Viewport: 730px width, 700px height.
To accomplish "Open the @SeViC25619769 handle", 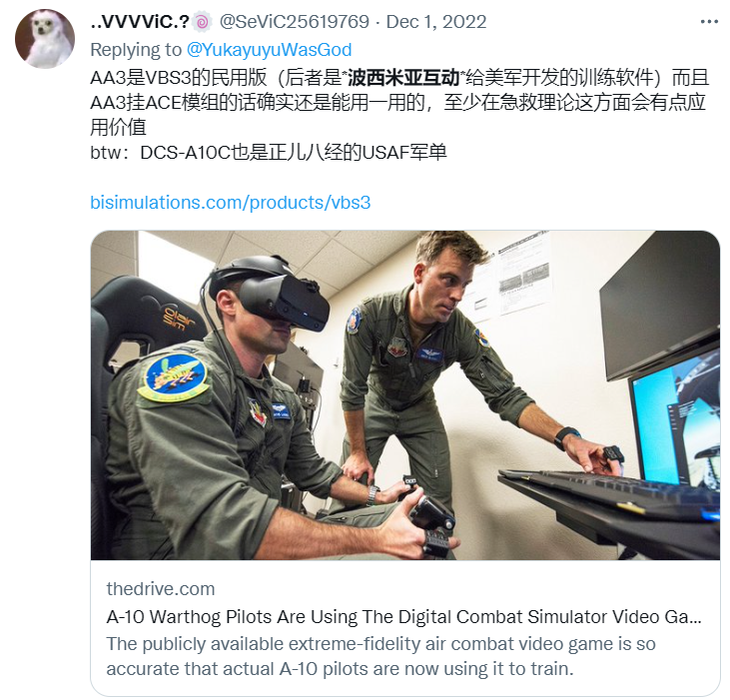I will click(x=295, y=22).
